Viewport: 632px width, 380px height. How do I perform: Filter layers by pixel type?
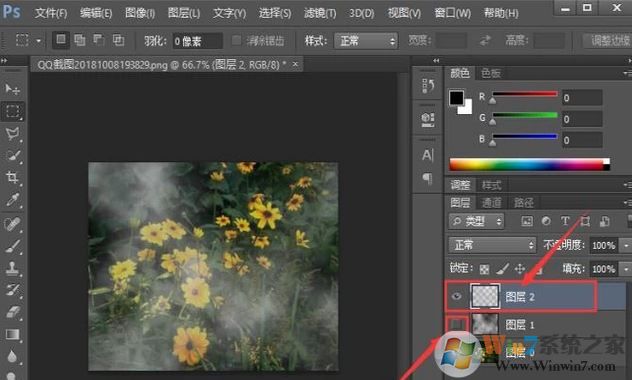[527, 221]
